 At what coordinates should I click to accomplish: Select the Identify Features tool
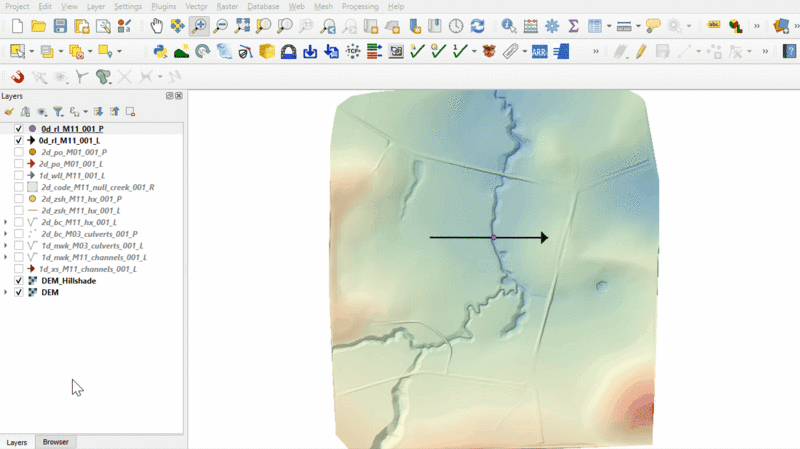point(508,26)
